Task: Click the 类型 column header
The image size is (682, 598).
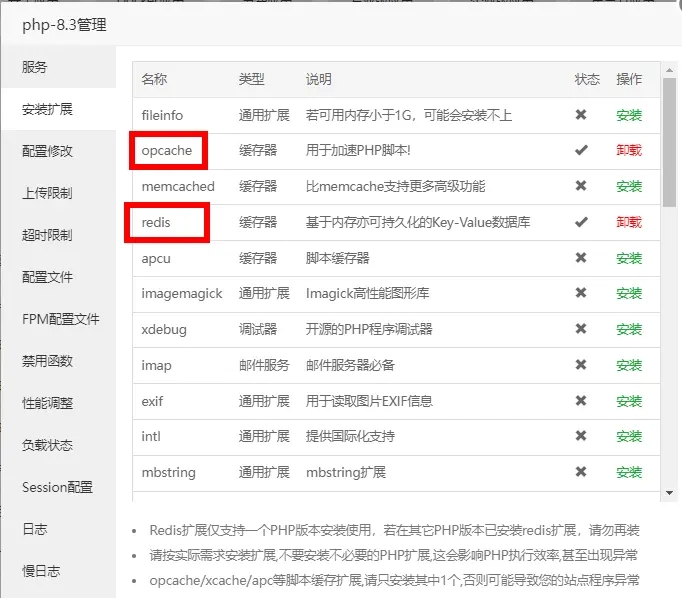Action: 251,79
